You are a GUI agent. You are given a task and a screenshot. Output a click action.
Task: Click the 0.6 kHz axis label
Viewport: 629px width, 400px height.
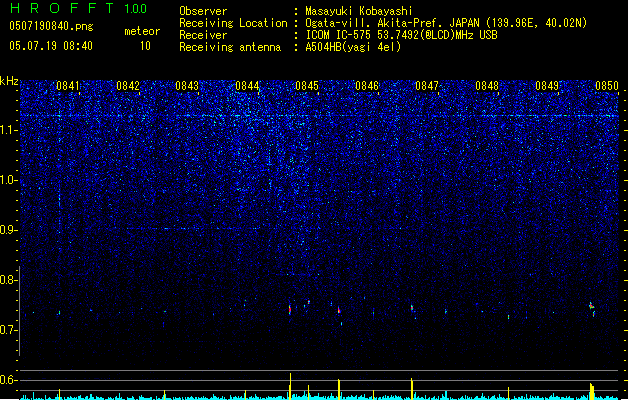(x=8, y=380)
